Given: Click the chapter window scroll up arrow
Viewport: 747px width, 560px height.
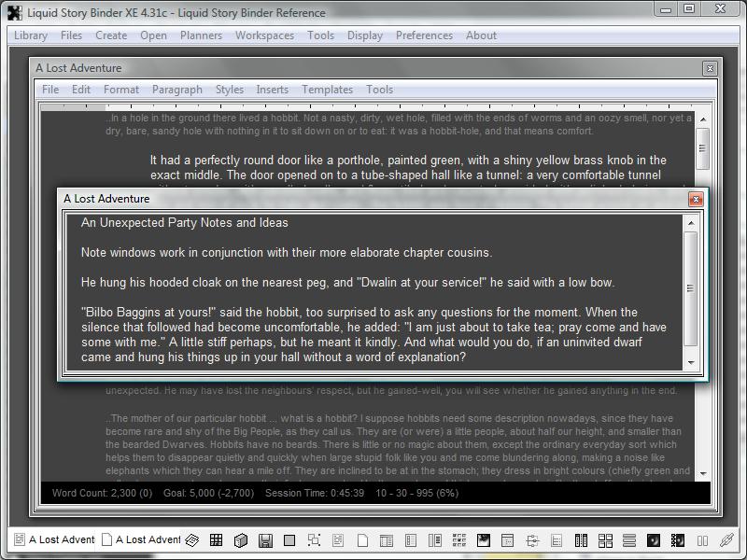Looking at the screenshot, I should 702,118.
